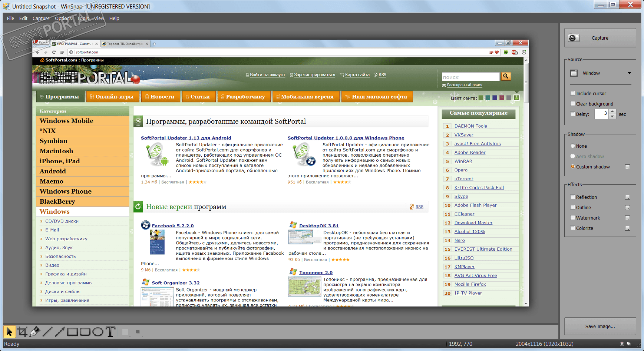Viewport: 644px width, 351px height.
Task: Click the Топоникс map thumbnail
Action: [304, 286]
